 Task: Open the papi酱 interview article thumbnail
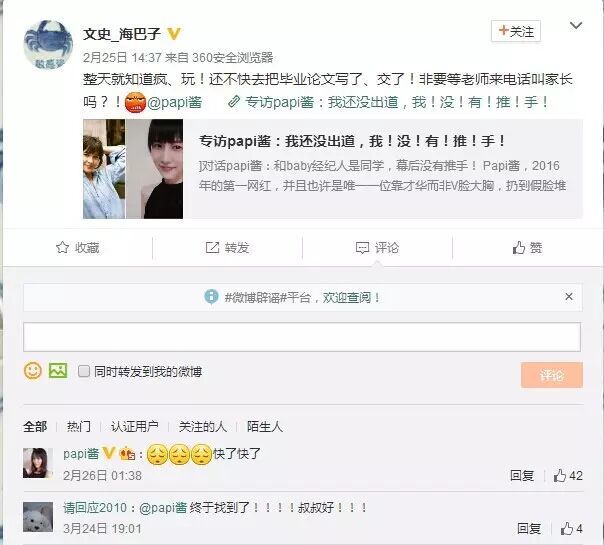133,169
